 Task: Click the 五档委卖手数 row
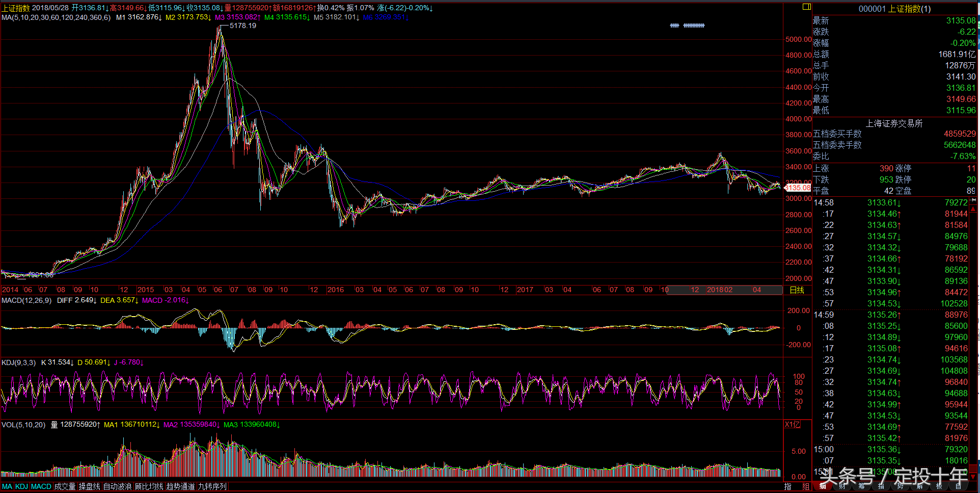[x=894, y=145]
